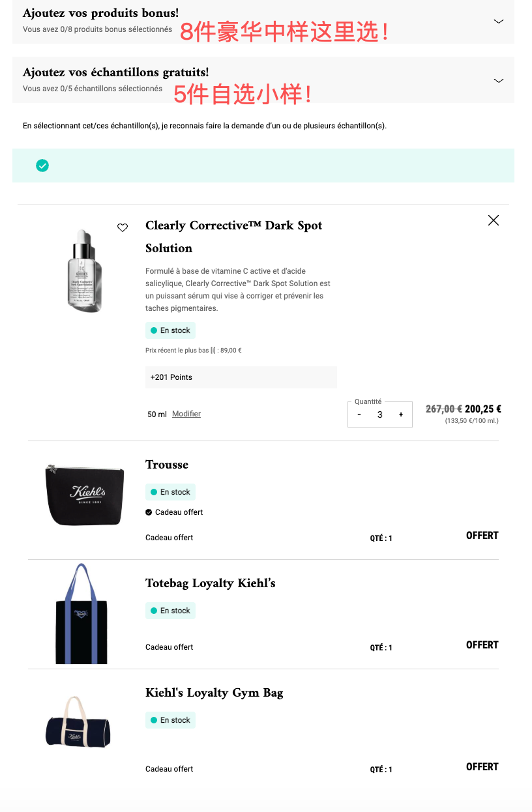Add Dark Spot Solution to wishlist
Screen dimensions: 532x812
click(123, 227)
